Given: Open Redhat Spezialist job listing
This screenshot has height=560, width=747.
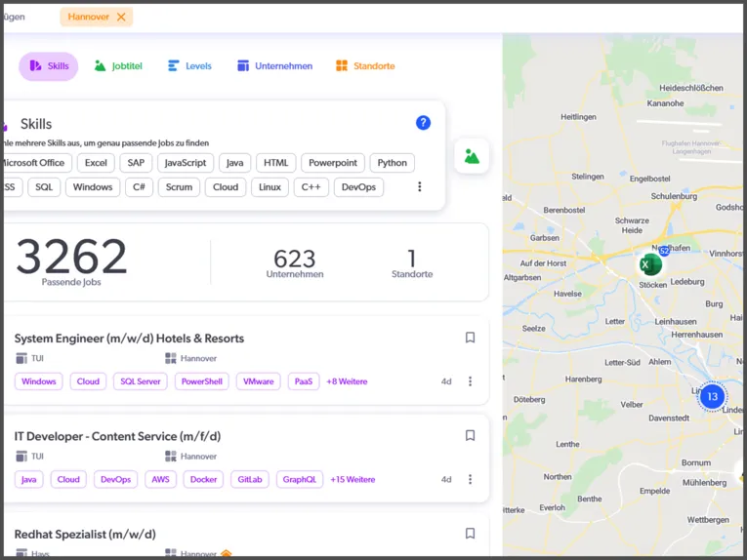Looking at the screenshot, I should point(85,535).
